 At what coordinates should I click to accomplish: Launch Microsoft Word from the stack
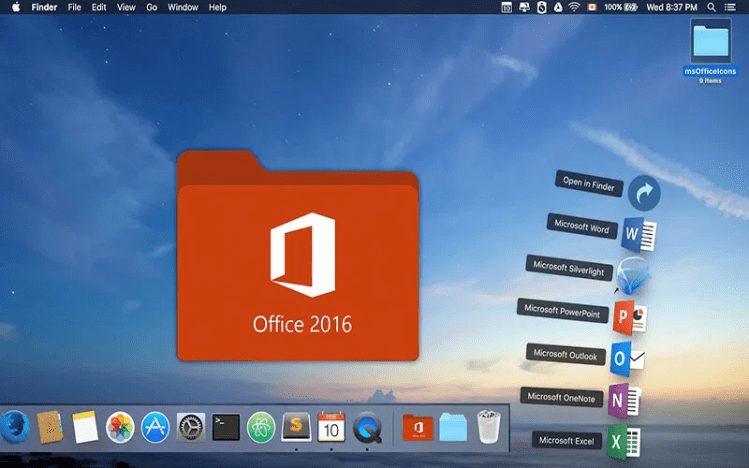[x=638, y=235]
